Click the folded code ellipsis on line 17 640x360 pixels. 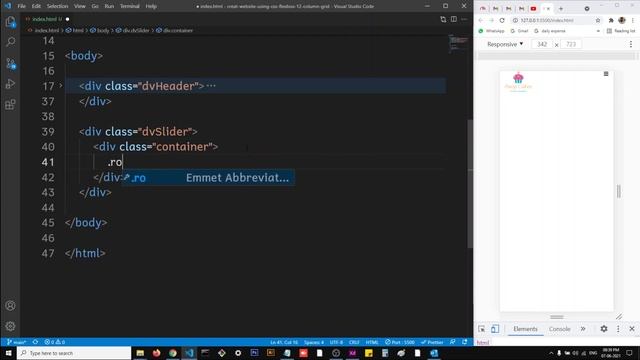(211, 86)
